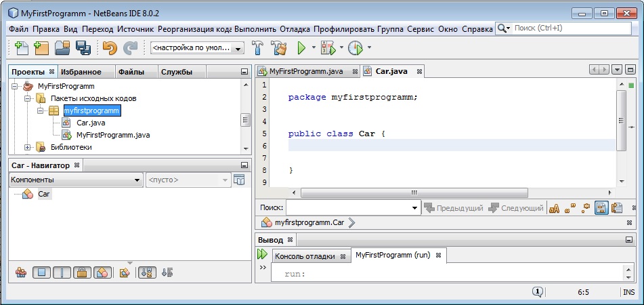Image resolution: width=644 pixels, height=305 pixels.
Task: Click the Поиск (Ctrl+I) quick search field
Action: click(x=571, y=28)
